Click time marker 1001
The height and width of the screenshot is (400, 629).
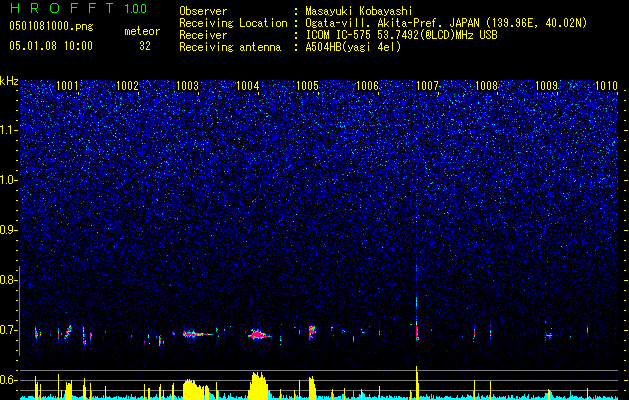[x=67, y=85]
